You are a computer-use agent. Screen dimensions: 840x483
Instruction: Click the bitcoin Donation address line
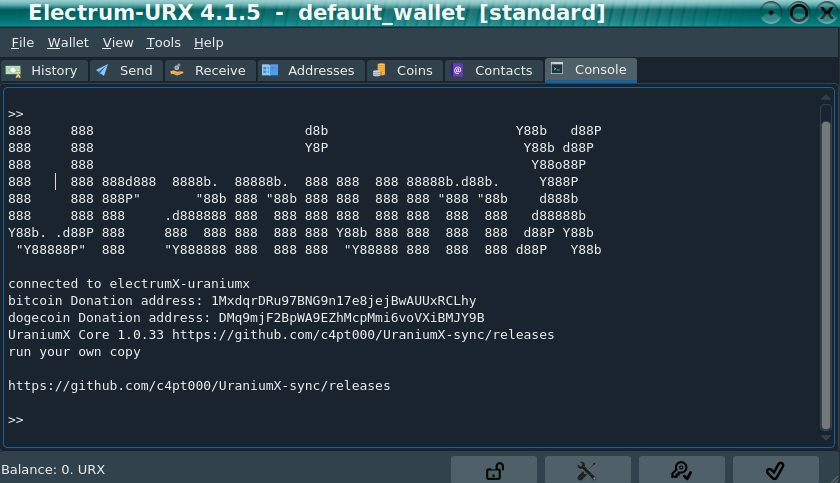(242, 301)
